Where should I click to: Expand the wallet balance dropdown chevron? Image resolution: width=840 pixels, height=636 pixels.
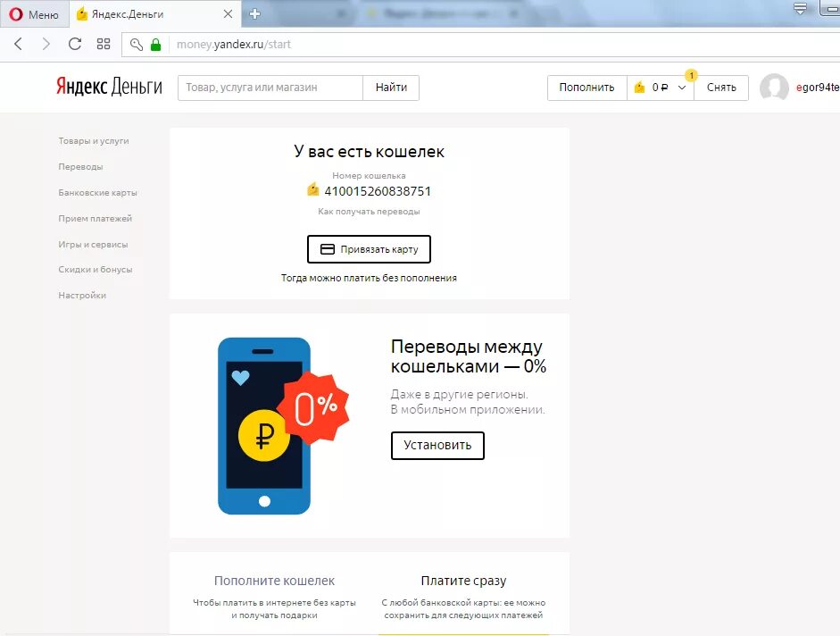682,88
